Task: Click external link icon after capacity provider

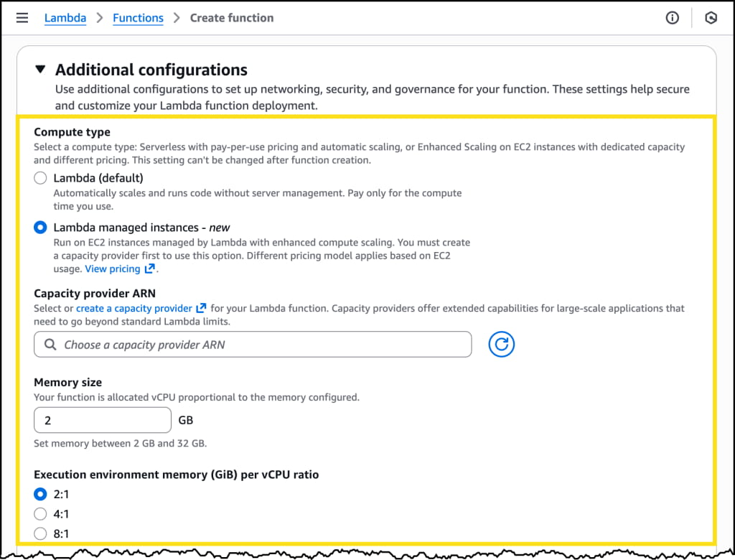Action: click(x=201, y=308)
